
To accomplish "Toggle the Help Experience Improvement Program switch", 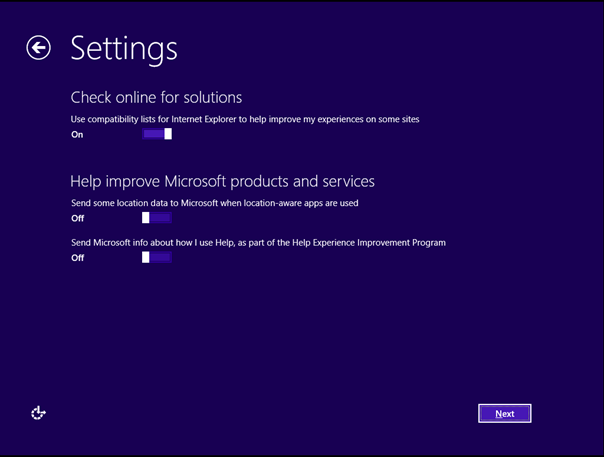I will (157, 257).
